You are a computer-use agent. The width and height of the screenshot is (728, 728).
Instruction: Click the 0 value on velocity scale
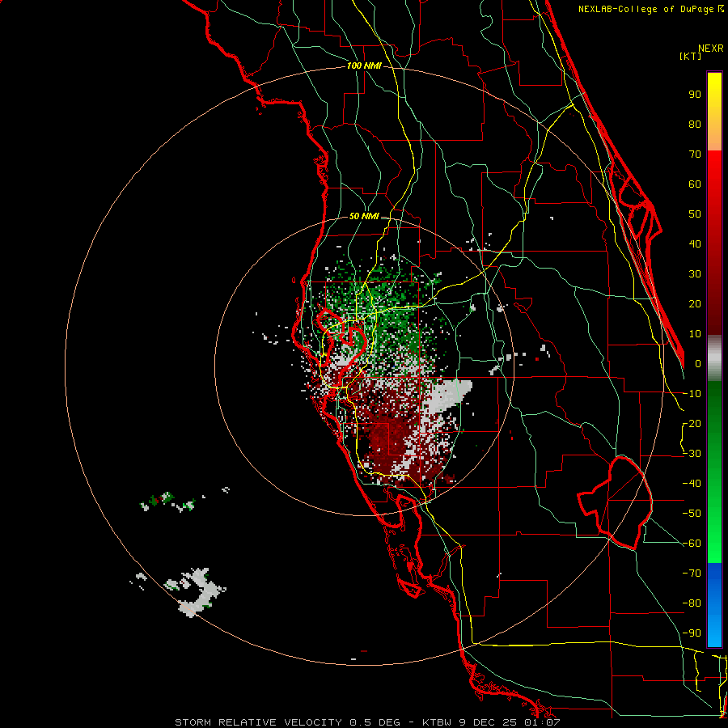698,363
